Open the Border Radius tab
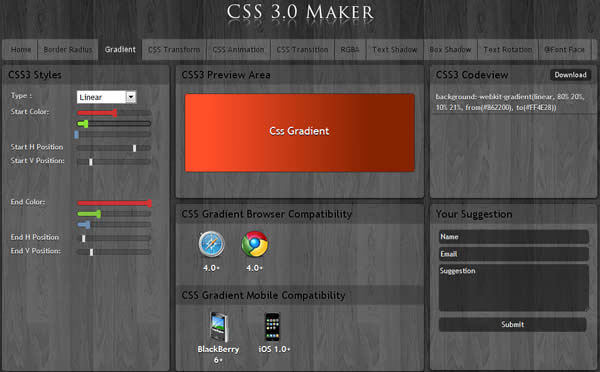Viewport: 600px width, 372px height. click(x=68, y=50)
